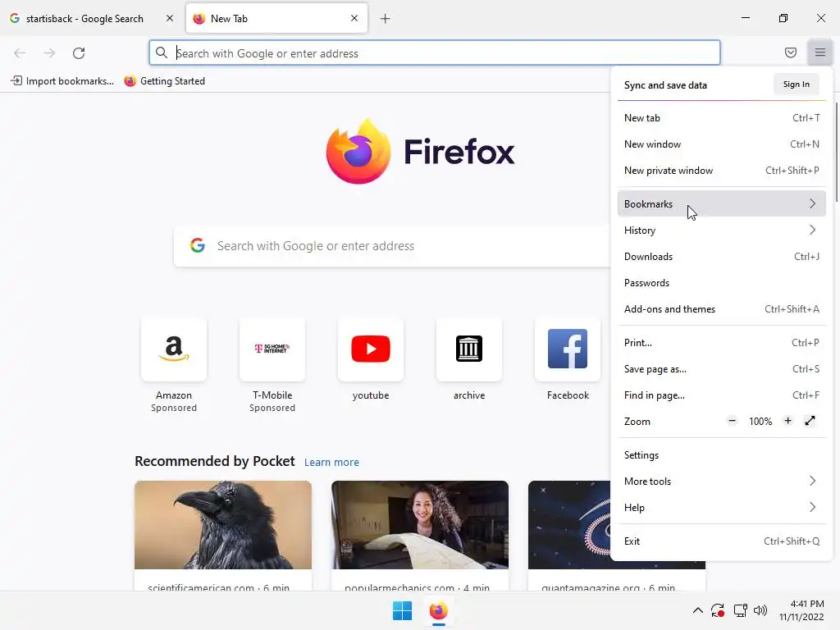Image resolution: width=840 pixels, height=630 pixels.
Task: Click the volume speaker tray icon
Action: pos(760,610)
